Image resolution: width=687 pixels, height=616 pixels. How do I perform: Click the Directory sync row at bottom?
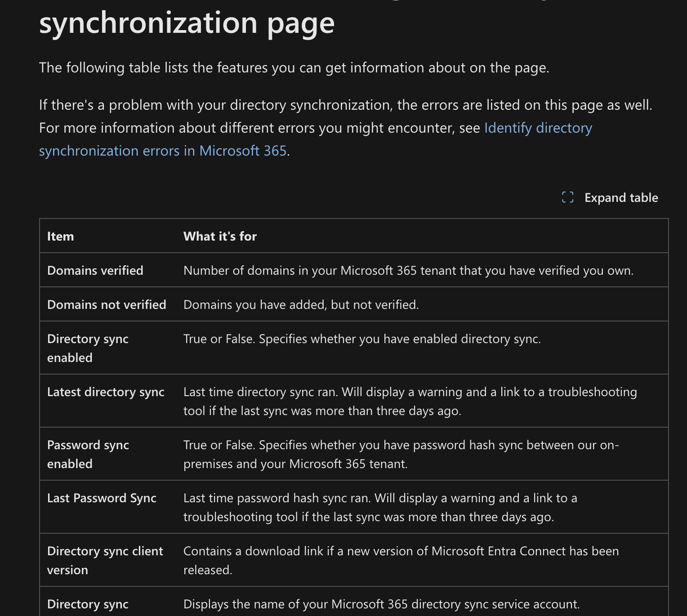click(x=87, y=604)
